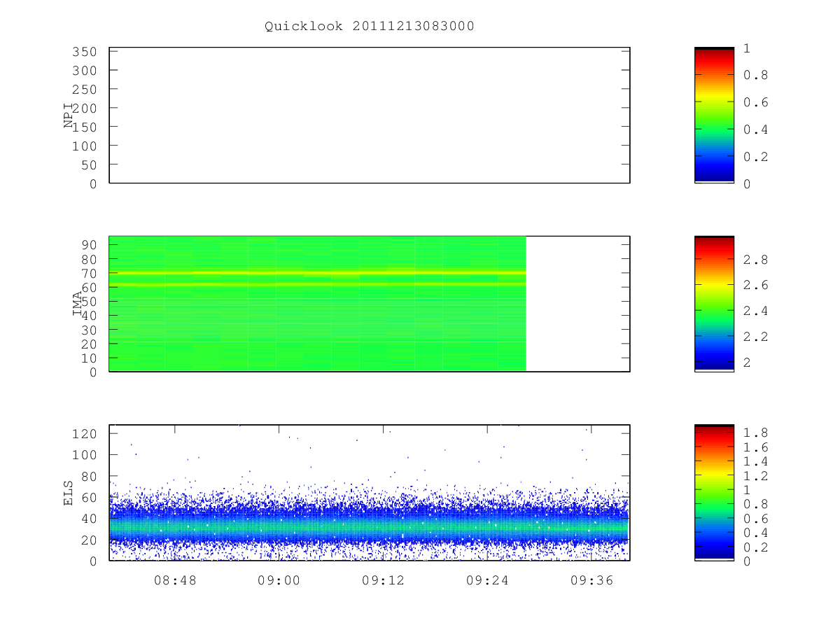The width and height of the screenshot is (840, 630).
Task: Click the 120 tick on ELS axis
Action: coord(84,434)
